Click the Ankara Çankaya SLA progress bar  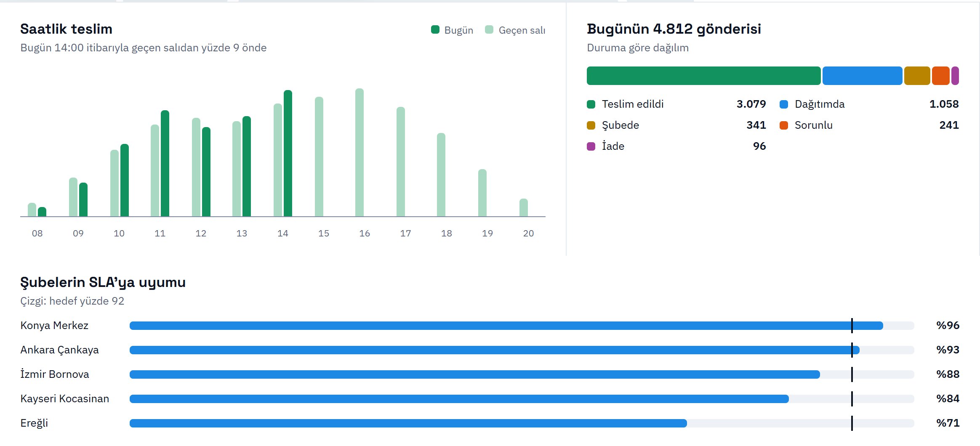click(522, 350)
